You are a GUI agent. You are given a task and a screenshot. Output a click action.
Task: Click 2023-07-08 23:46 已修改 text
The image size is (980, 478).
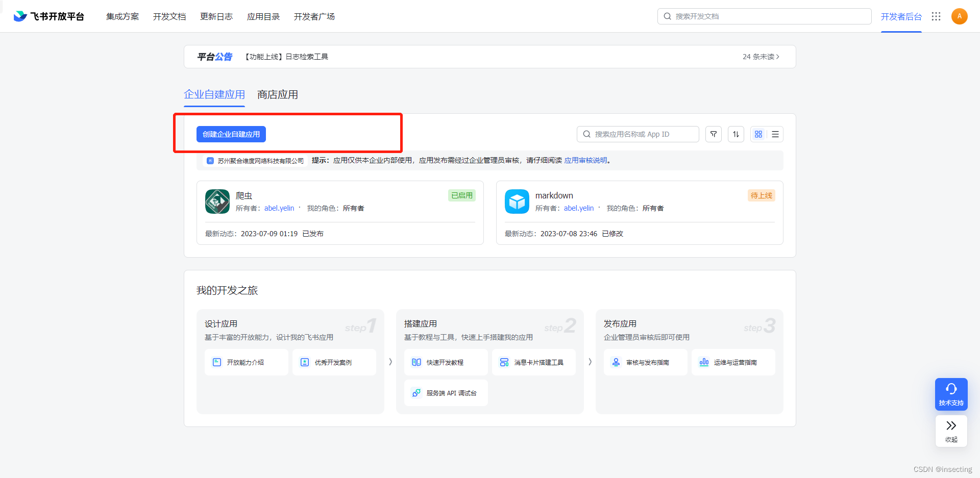pyautogui.click(x=582, y=234)
